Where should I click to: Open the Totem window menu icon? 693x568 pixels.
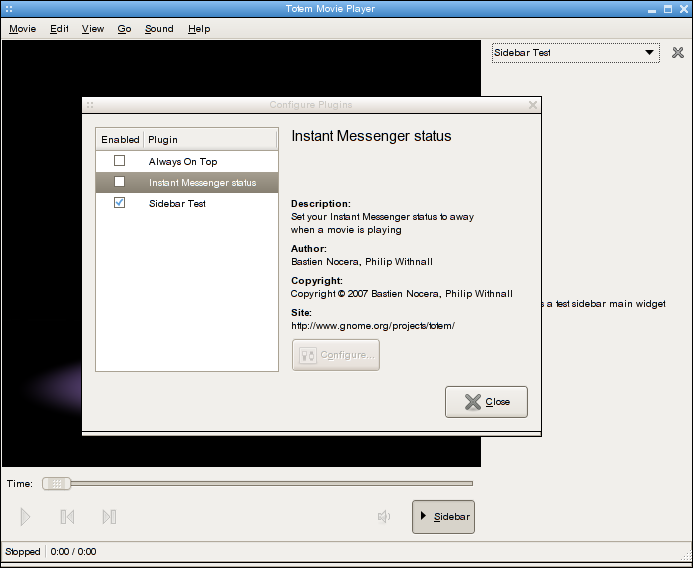point(9,8)
